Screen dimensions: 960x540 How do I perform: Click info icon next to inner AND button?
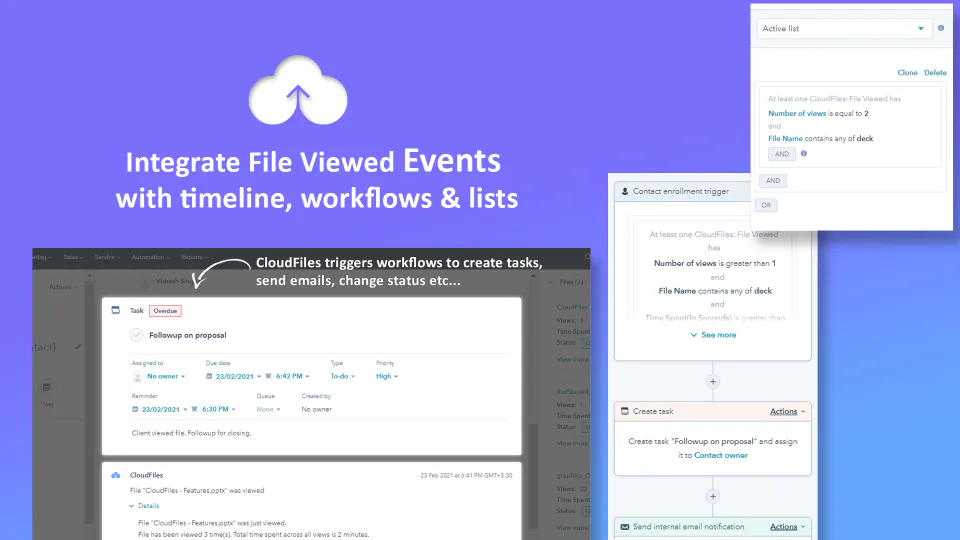click(804, 154)
